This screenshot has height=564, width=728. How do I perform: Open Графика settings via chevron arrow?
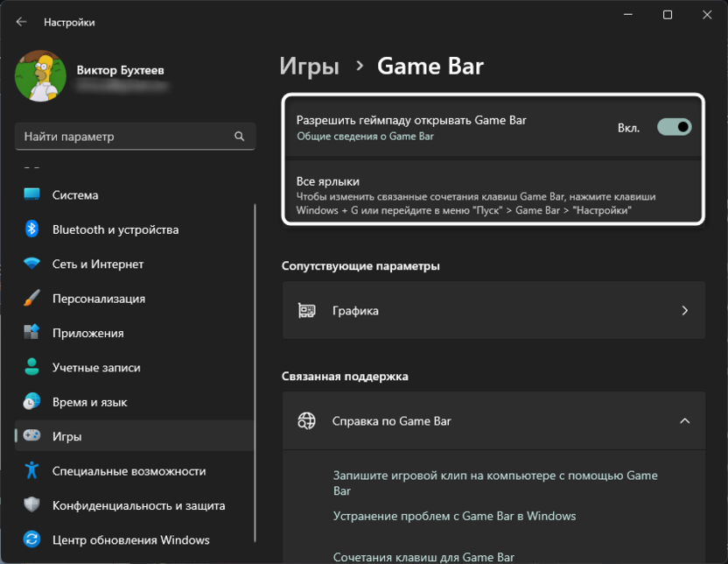pos(684,311)
